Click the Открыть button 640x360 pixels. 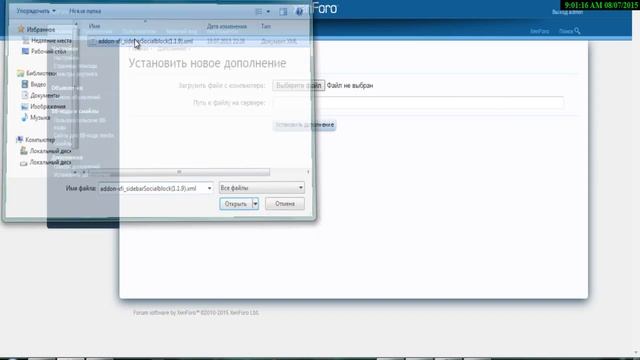[x=236, y=204]
